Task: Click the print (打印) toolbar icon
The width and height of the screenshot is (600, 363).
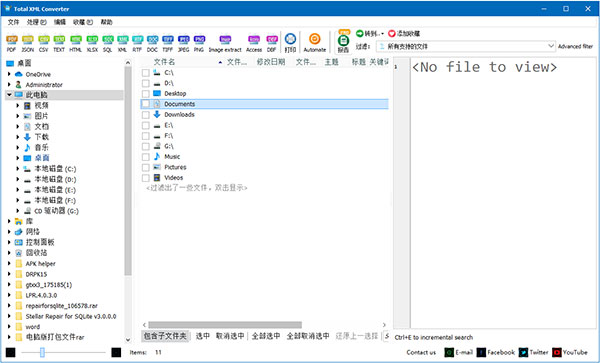Action: click(290, 42)
